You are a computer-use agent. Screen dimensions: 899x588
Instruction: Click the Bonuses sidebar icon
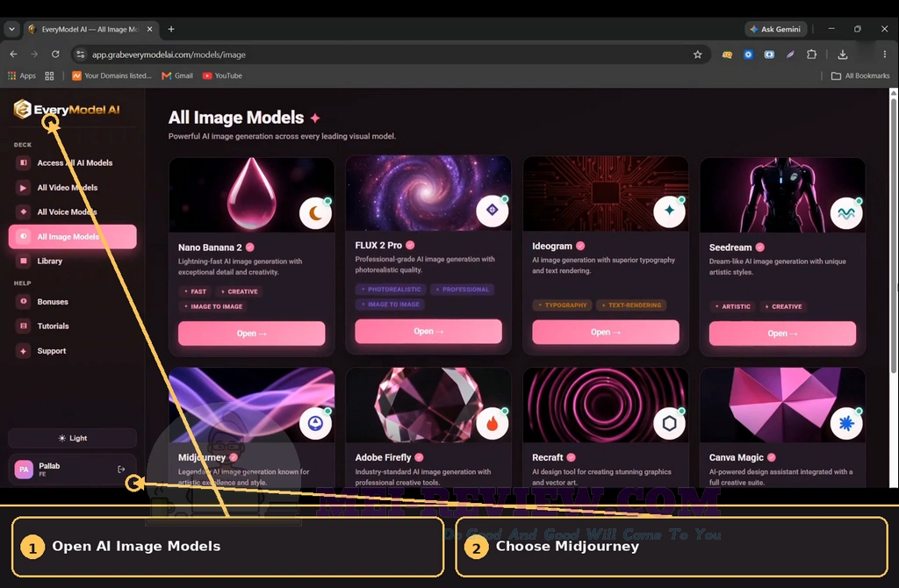click(24, 301)
